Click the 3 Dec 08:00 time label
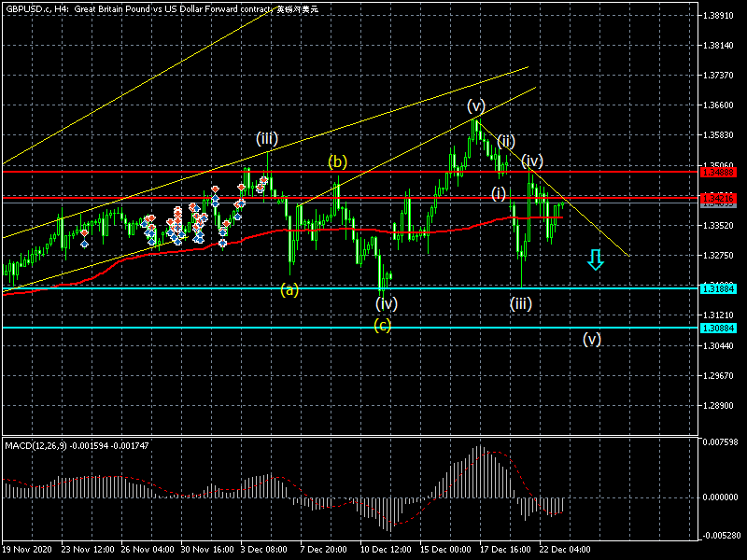The width and height of the screenshot is (747, 560). 263,549
